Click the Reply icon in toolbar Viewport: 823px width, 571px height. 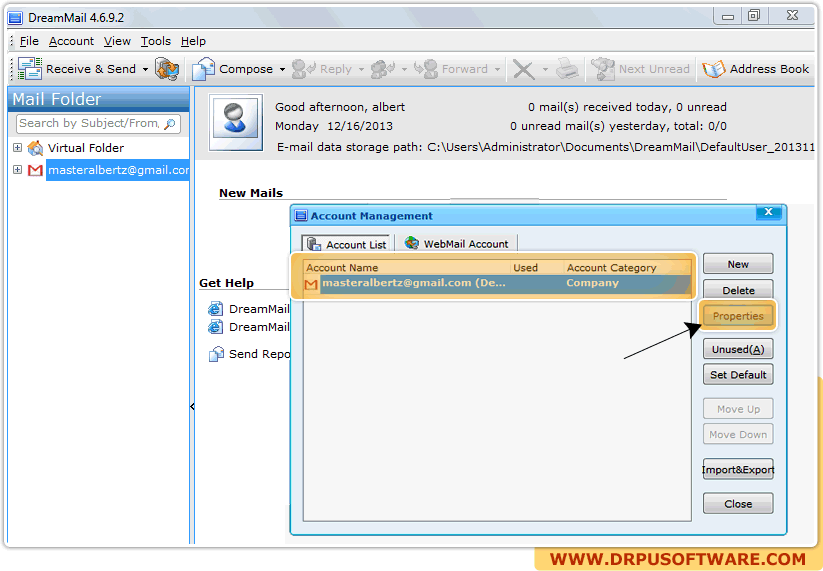(x=303, y=69)
